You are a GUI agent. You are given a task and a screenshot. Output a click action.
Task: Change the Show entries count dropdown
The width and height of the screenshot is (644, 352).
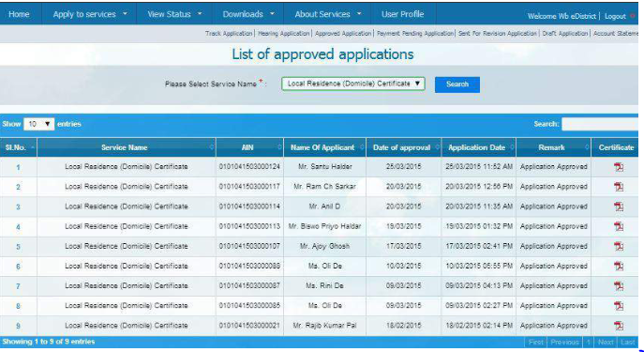pos(39,124)
